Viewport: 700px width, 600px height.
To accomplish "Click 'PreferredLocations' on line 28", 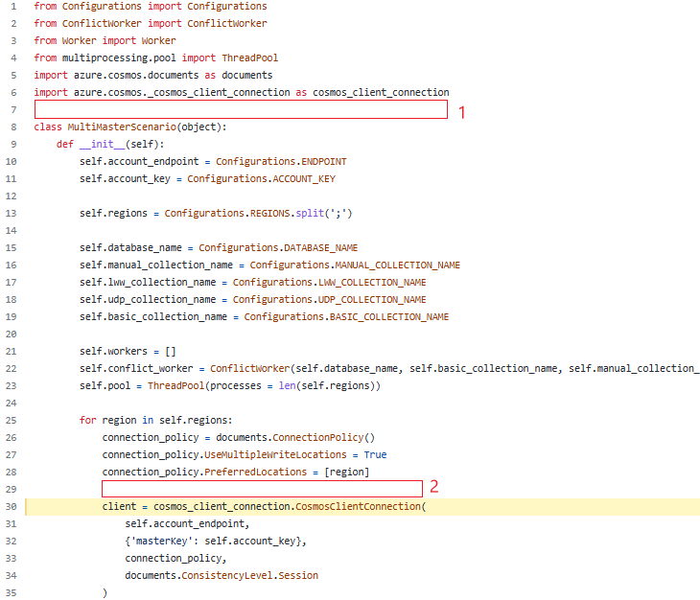I will pyautogui.click(x=256, y=472).
